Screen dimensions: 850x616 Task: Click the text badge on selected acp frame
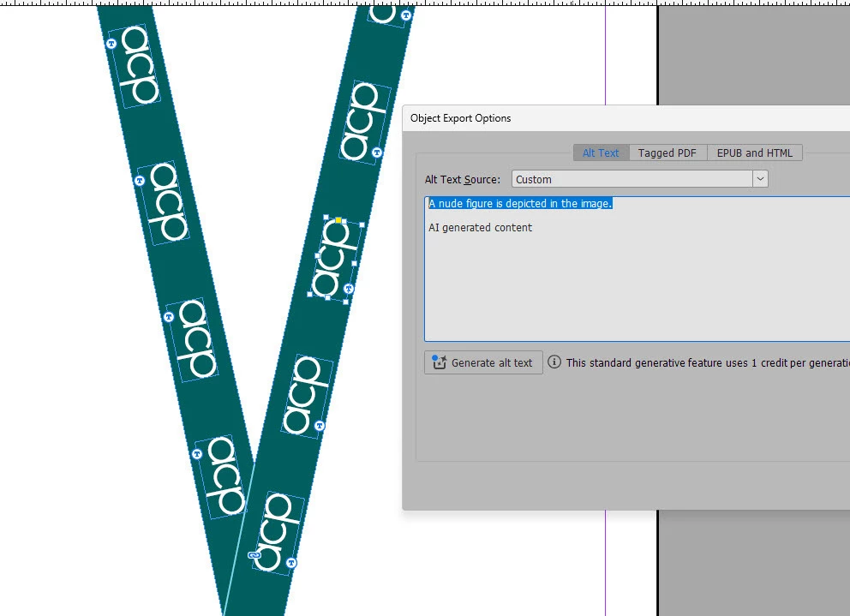click(349, 289)
